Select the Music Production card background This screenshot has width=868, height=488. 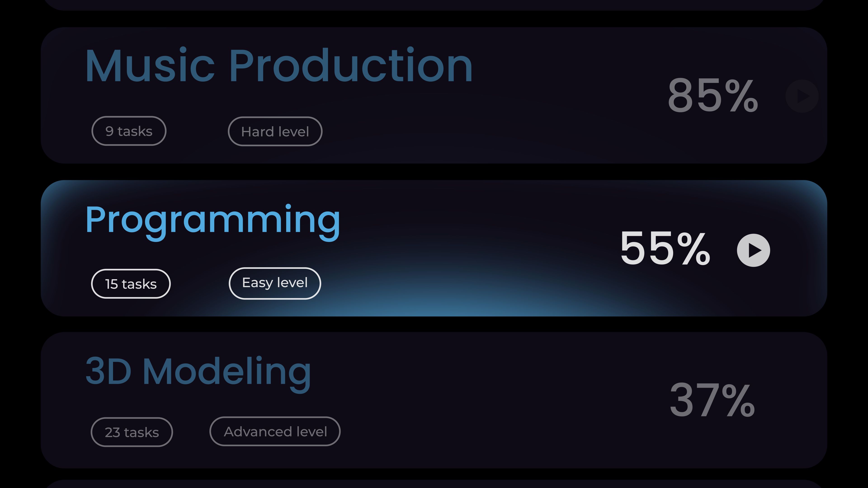pos(434,95)
